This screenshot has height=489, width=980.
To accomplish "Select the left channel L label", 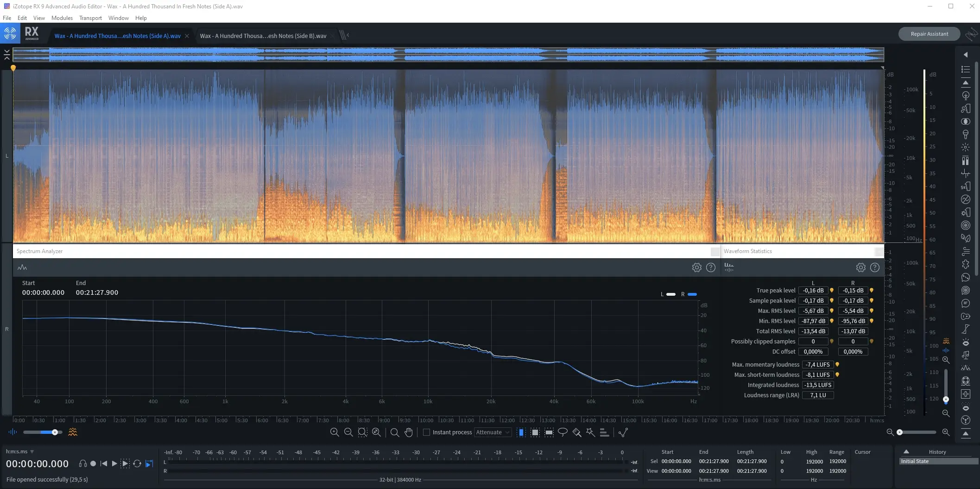I will click(x=6, y=156).
